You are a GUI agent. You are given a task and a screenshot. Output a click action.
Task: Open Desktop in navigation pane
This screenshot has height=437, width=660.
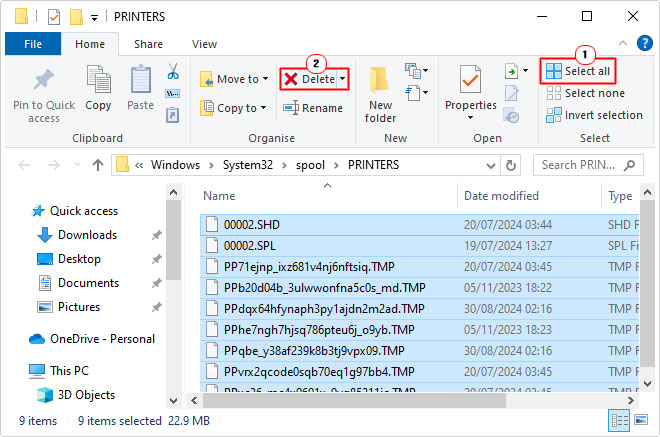pos(79,259)
